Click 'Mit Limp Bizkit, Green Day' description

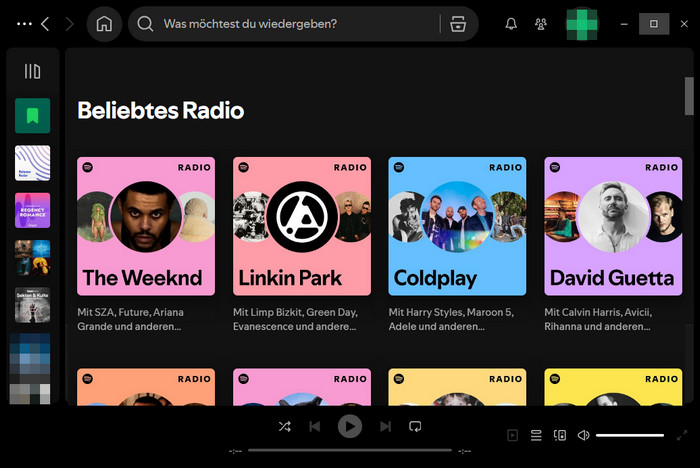[295, 319]
